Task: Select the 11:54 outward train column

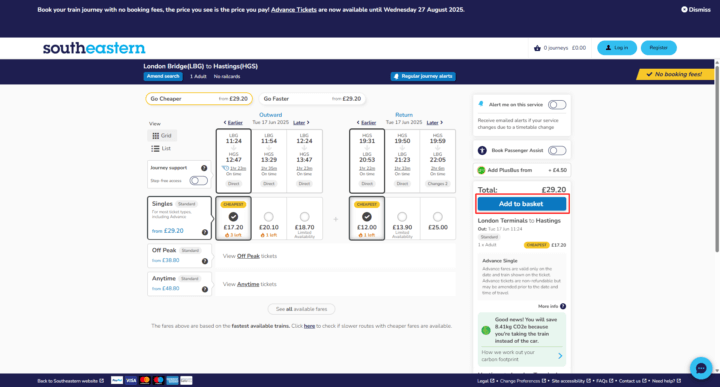Action: (x=269, y=161)
